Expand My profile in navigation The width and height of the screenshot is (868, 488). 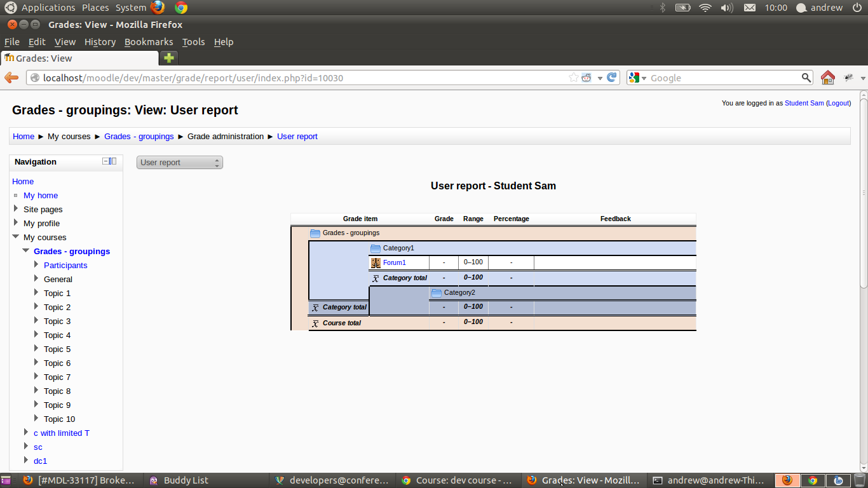coord(16,222)
